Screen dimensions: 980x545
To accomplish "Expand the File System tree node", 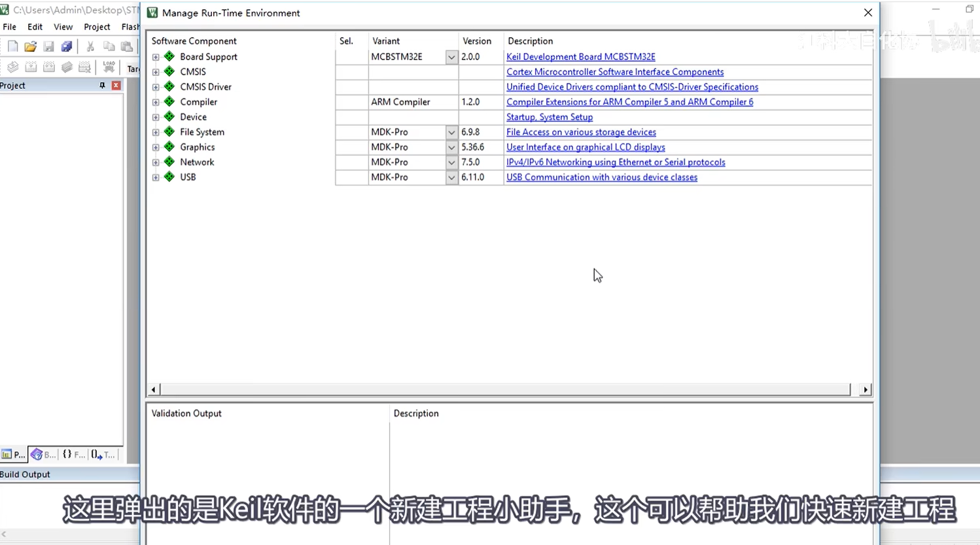I will coord(156,132).
